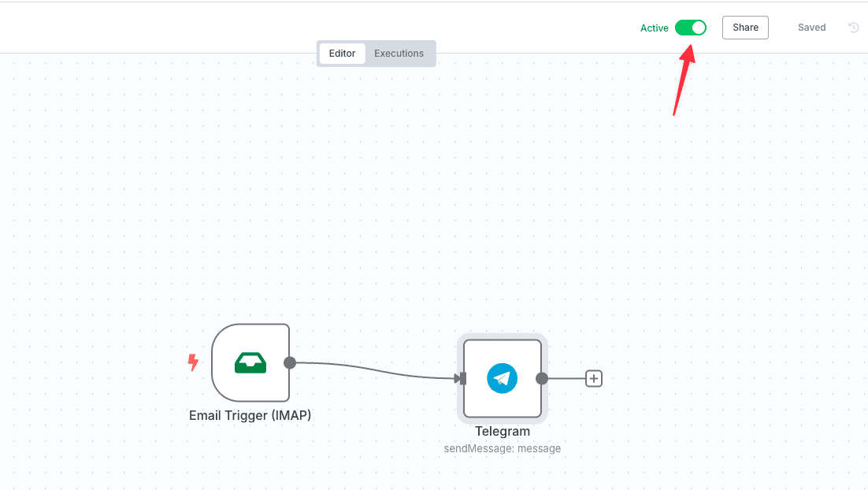This screenshot has height=490, width=868.
Task: Select the Editor tab
Action: click(342, 54)
